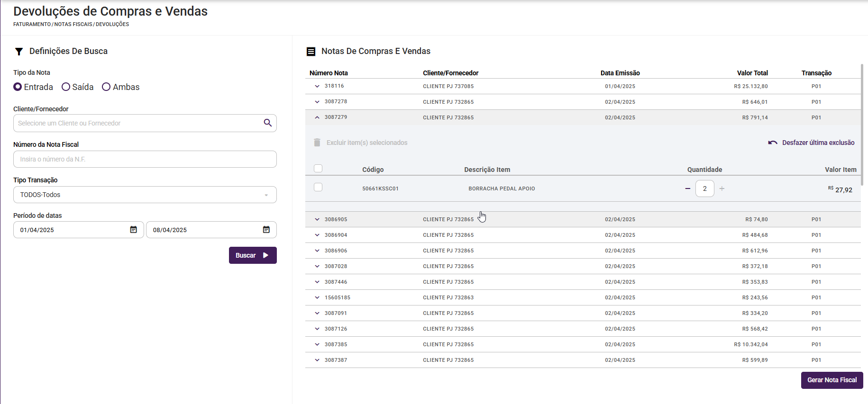Open the Tipo Transação dropdown
868x404 pixels.
coord(145,195)
